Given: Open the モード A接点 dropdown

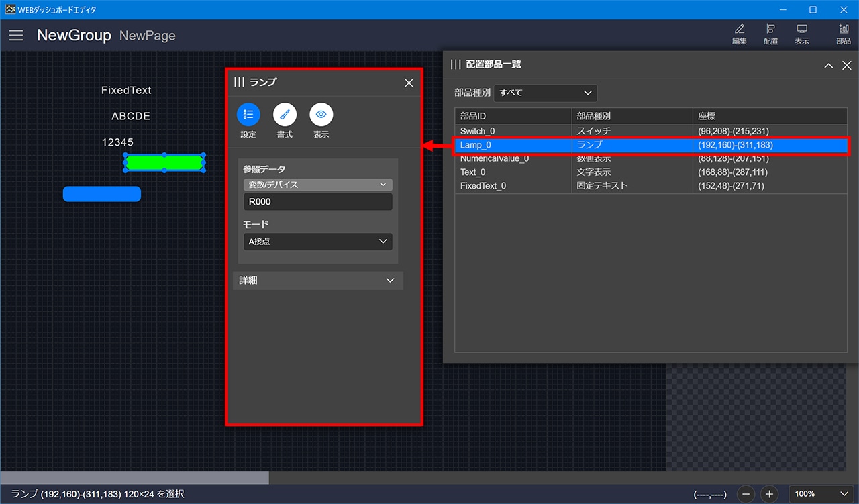Looking at the screenshot, I should click(317, 242).
